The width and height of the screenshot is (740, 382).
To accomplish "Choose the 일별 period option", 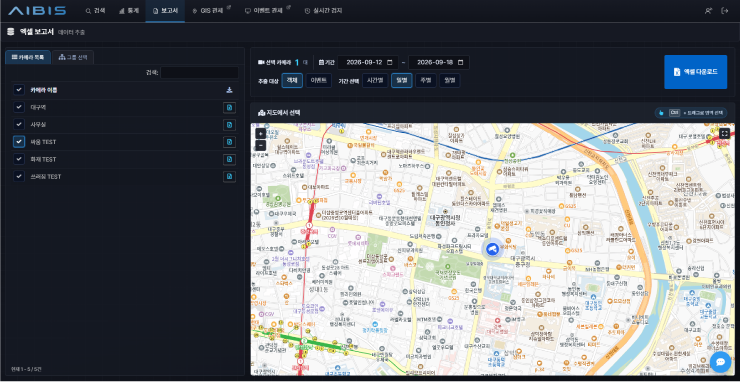I will click(x=402, y=80).
